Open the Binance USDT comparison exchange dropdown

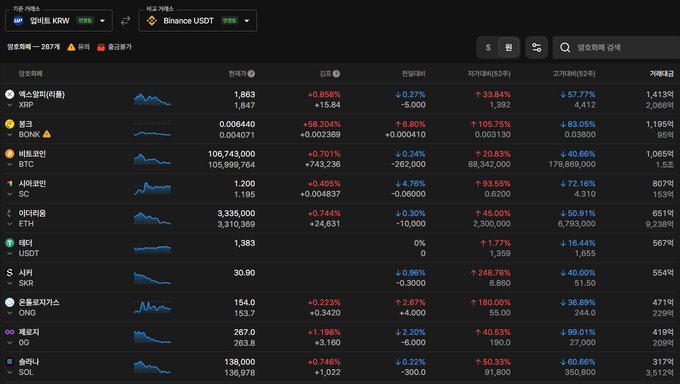tap(198, 20)
